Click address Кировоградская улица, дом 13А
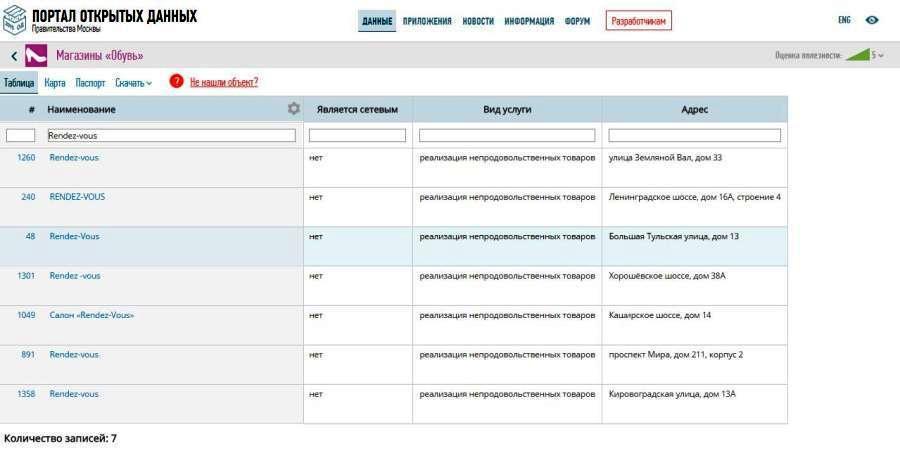 pyautogui.click(x=672, y=394)
